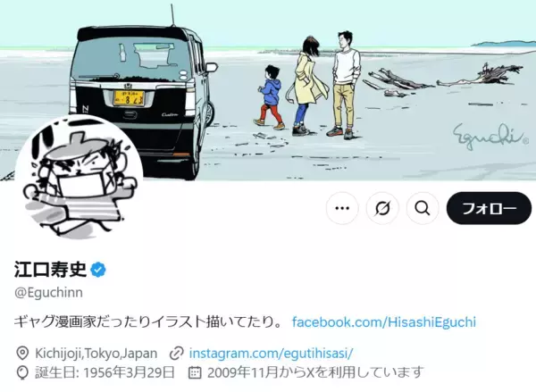Click the @Eguchinn handle text
The height and width of the screenshot is (392, 536).
coord(48,293)
